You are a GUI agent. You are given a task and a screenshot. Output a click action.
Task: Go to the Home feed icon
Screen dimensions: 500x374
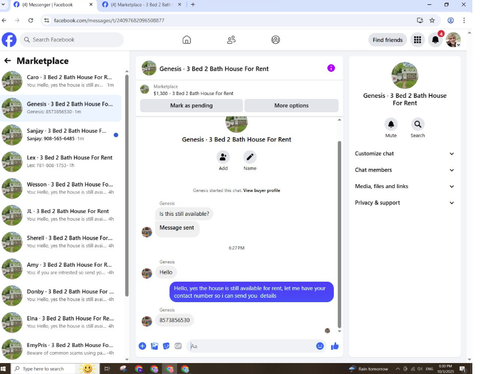(x=187, y=40)
